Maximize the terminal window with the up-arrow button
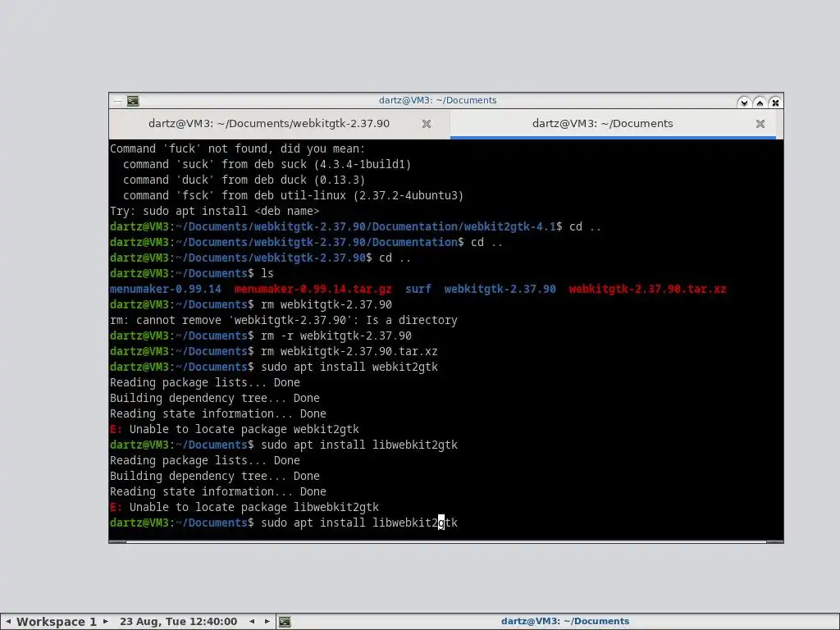 pyautogui.click(x=760, y=103)
